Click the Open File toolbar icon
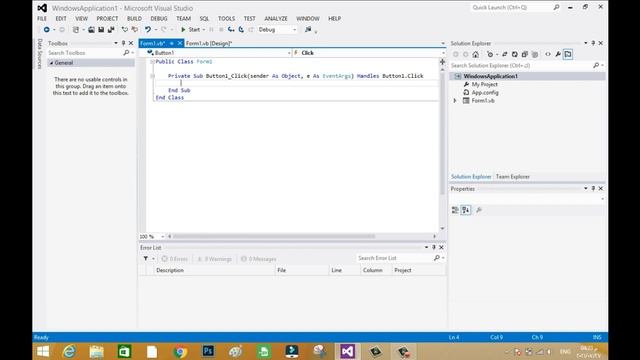The height and width of the screenshot is (360, 640). pyautogui.click(x=91, y=29)
